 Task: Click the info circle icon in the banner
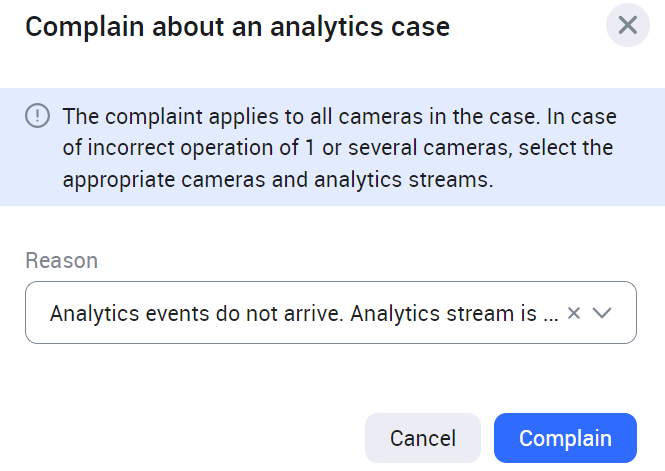pyautogui.click(x=37, y=116)
